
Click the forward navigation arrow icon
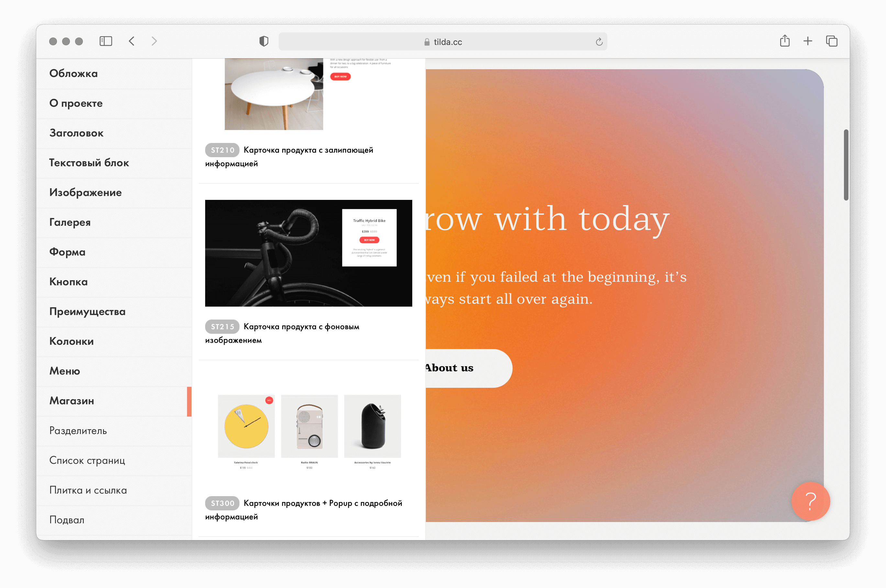point(154,41)
